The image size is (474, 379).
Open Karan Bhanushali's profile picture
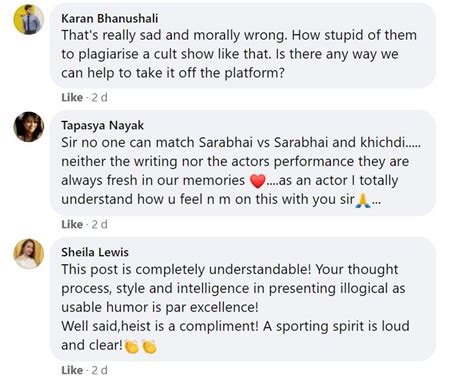point(29,19)
